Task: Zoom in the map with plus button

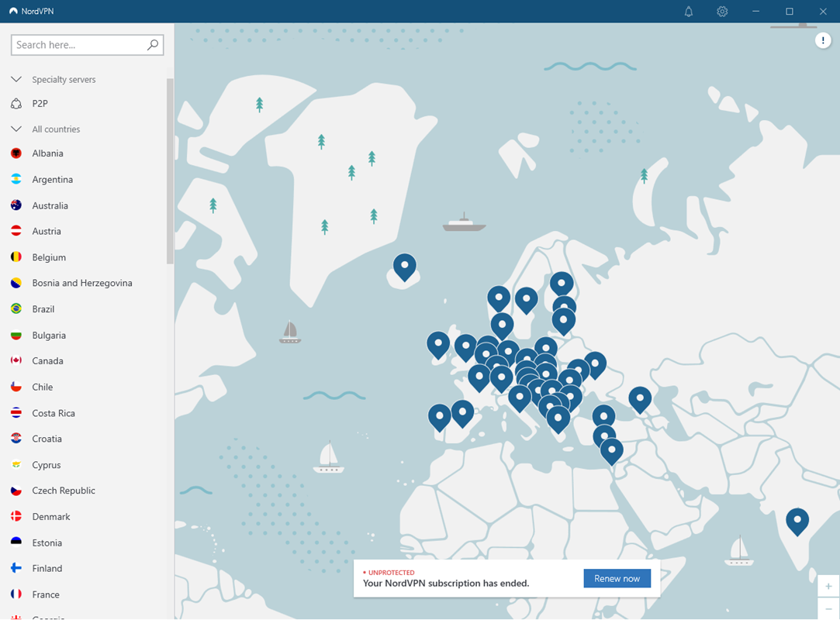Action: tap(828, 586)
